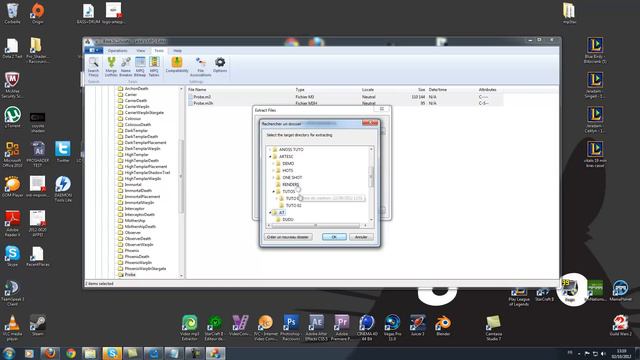Open the Search Files tool
Viewport: 640px width, 360px height.
pyautogui.click(x=93, y=67)
